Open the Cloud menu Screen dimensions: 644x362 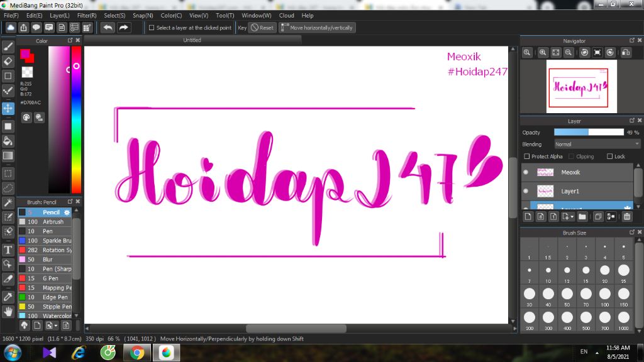(x=286, y=15)
